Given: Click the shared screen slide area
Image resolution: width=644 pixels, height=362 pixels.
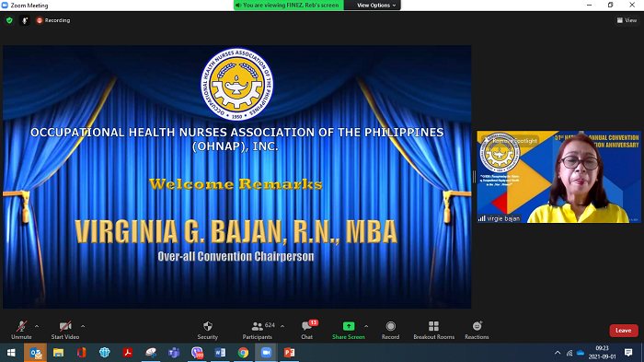Looking at the screenshot, I should click(237, 177).
